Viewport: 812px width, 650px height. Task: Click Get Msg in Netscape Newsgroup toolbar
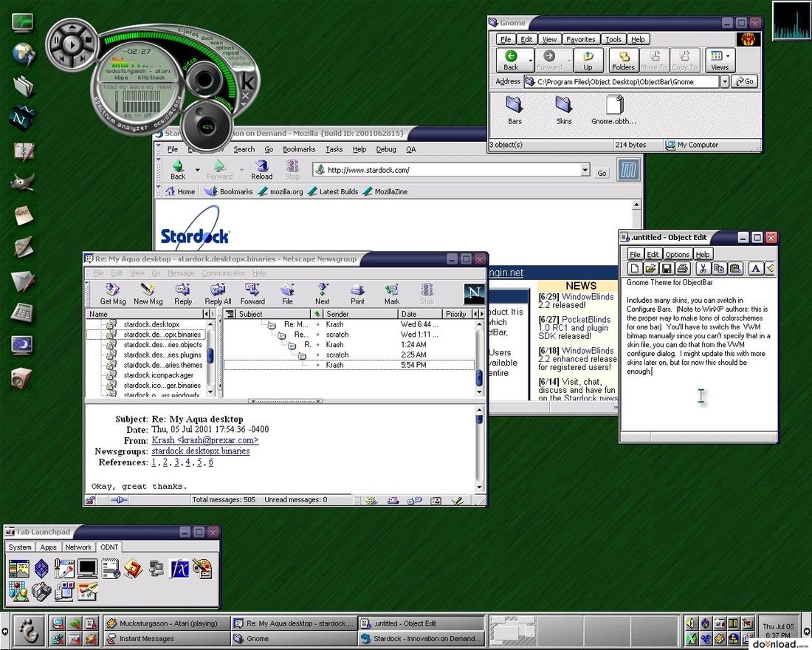pos(112,294)
